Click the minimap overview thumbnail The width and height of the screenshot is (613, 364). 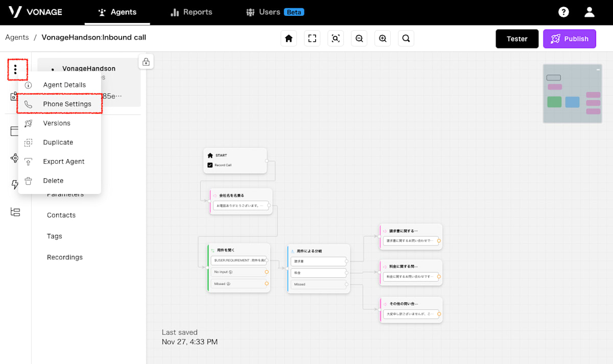573,93
